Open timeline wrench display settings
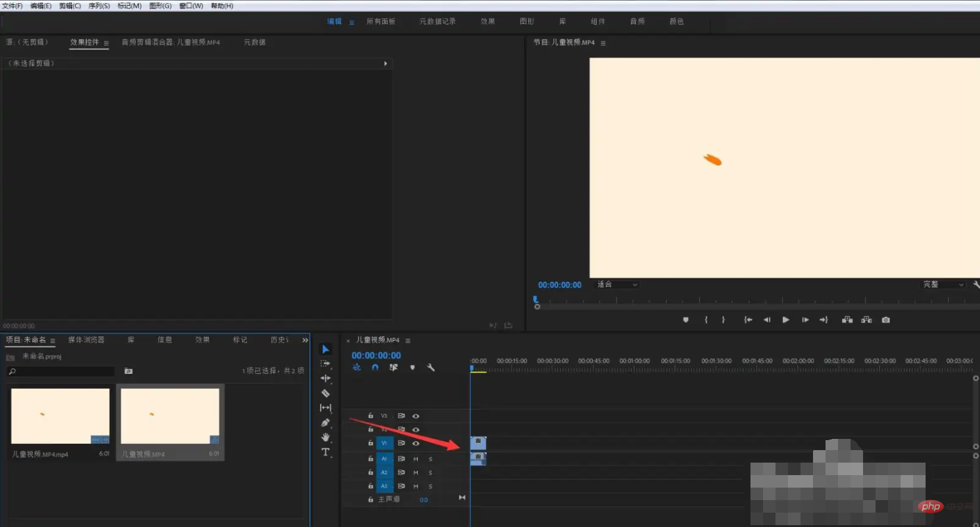980x527 pixels. pos(431,368)
